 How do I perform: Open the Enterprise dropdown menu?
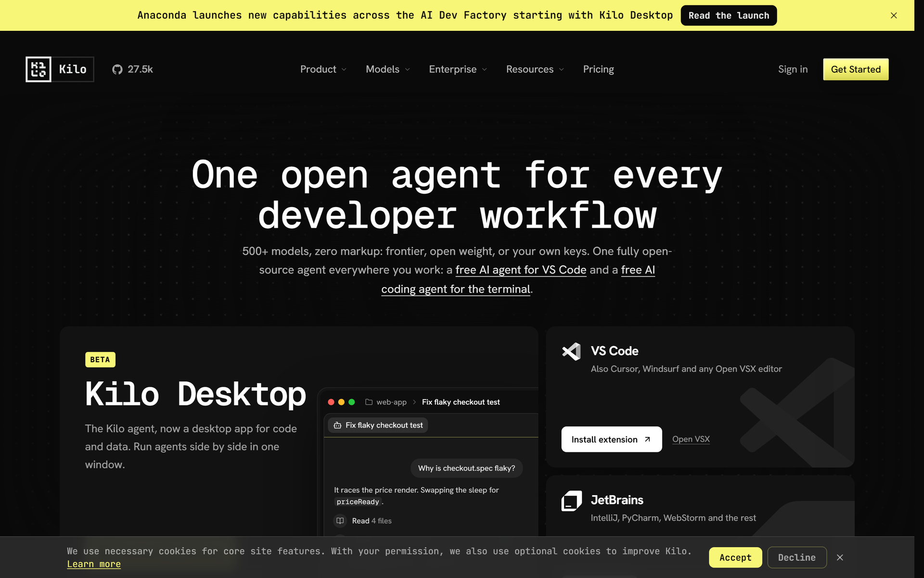[458, 69]
